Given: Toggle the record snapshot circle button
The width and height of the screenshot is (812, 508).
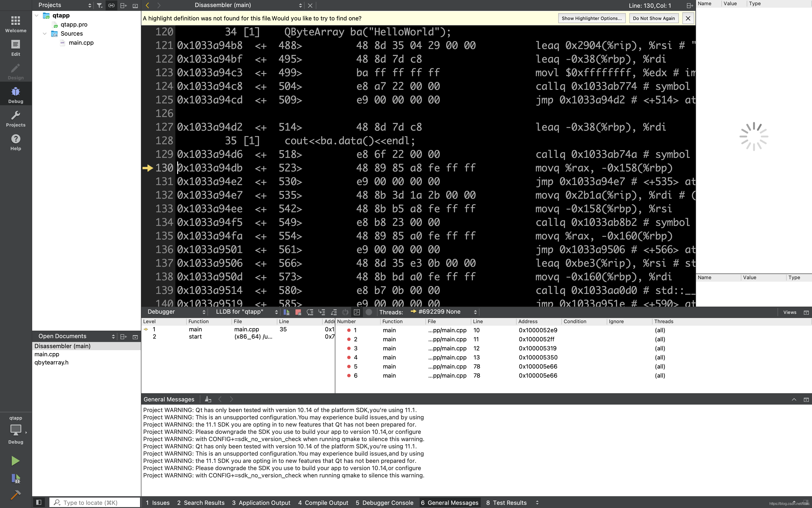Looking at the screenshot, I should (369, 312).
